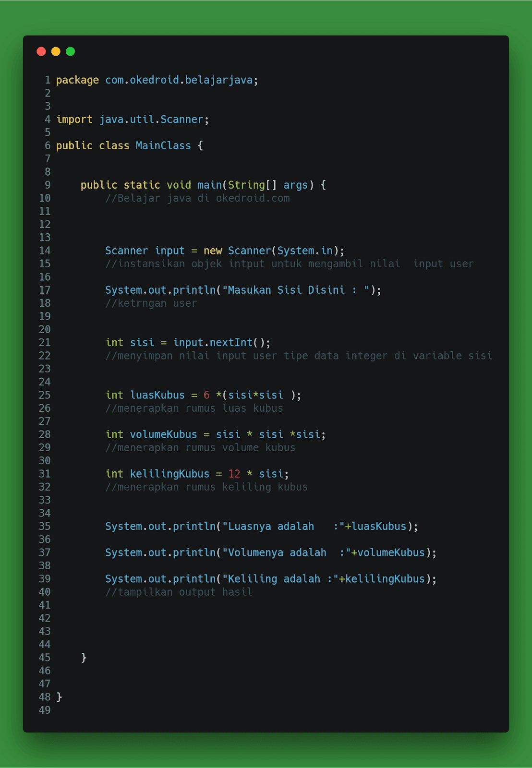Click "Keliling adalah" println statement
The image size is (532, 768).
[x=271, y=579]
